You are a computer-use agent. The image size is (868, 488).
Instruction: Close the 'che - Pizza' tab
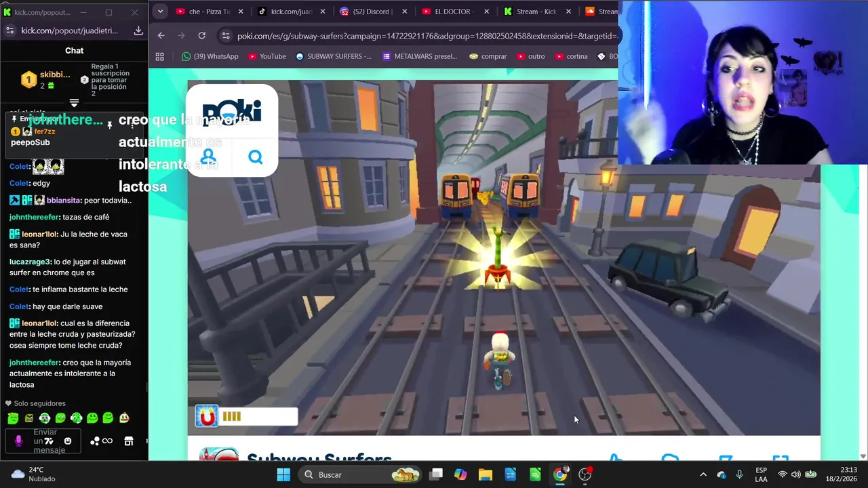click(241, 12)
